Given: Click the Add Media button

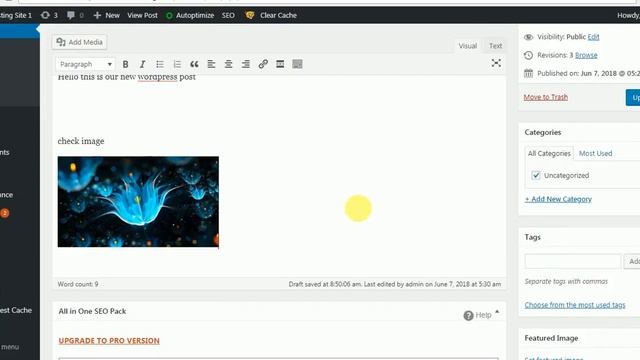Looking at the screenshot, I should [x=80, y=42].
